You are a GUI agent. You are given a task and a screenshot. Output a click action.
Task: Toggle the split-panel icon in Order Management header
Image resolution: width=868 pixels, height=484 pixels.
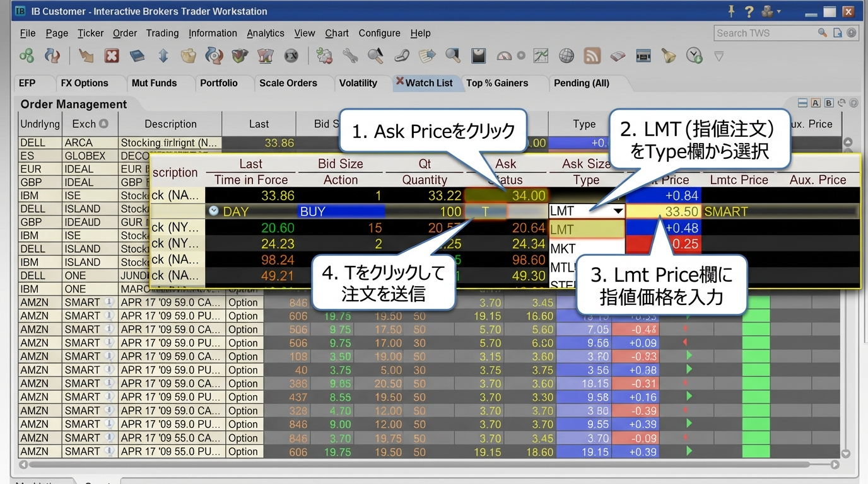[803, 103]
